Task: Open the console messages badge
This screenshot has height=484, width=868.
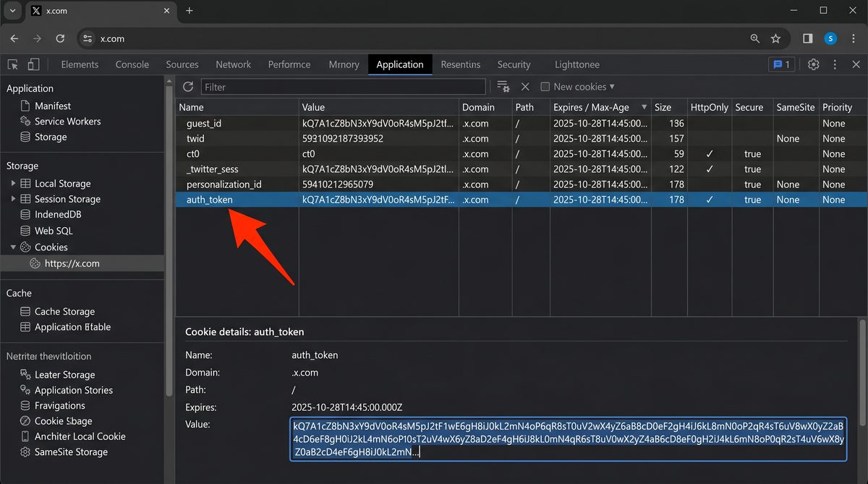Action: click(781, 64)
